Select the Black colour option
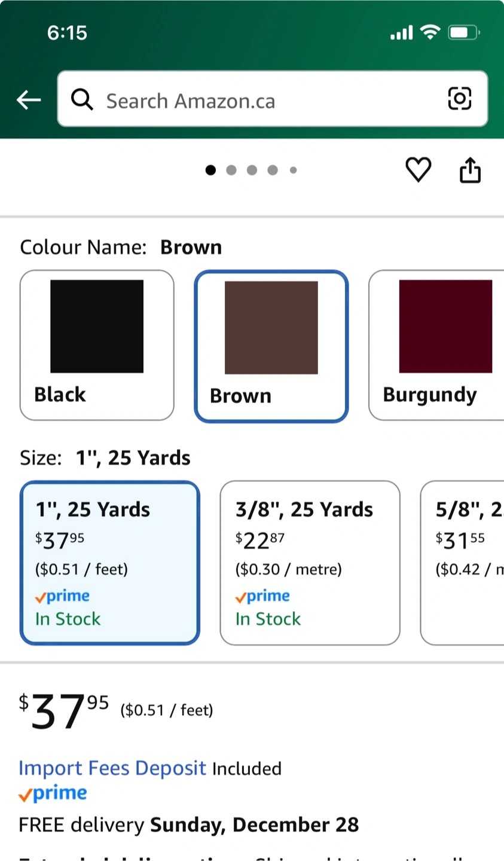Screen dimensions: 504x861 [x=97, y=345]
